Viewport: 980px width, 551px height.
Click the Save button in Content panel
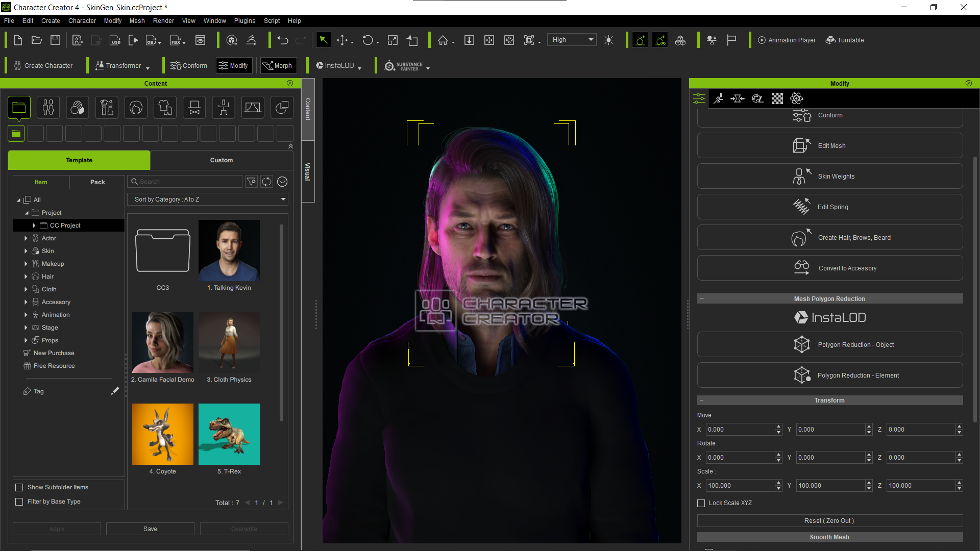coord(150,529)
